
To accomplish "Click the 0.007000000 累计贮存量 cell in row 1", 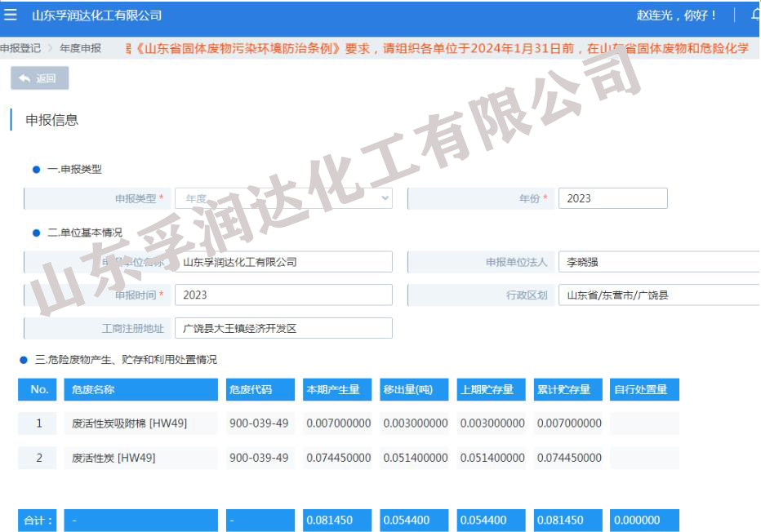I will pos(569,423).
